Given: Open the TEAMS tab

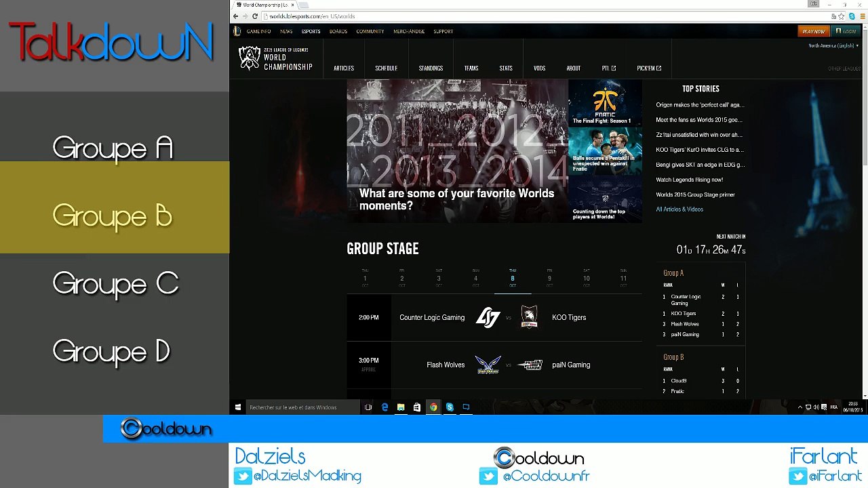Looking at the screenshot, I should [x=471, y=68].
